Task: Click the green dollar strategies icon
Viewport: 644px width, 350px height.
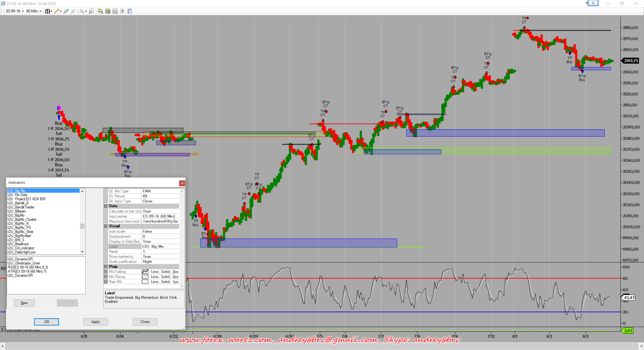Action: tap(122, 11)
